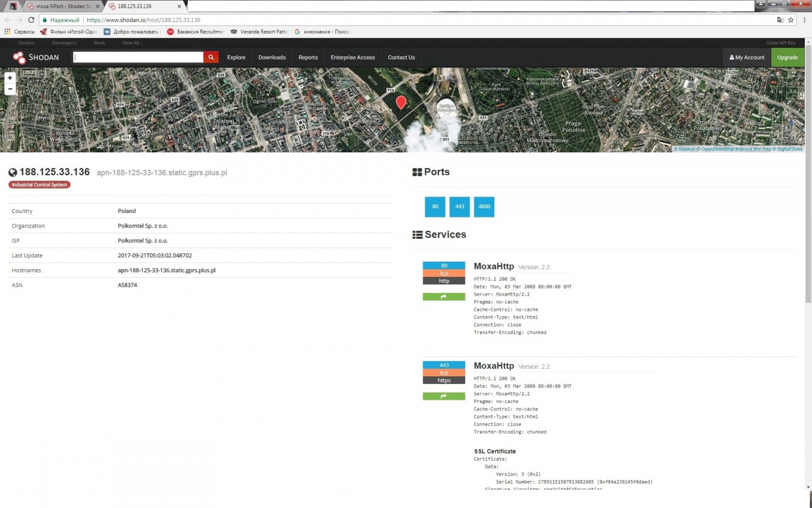Viewport: 812px width, 508px height.
Task: Click the Country value Poland
Action: pos(127,211)
